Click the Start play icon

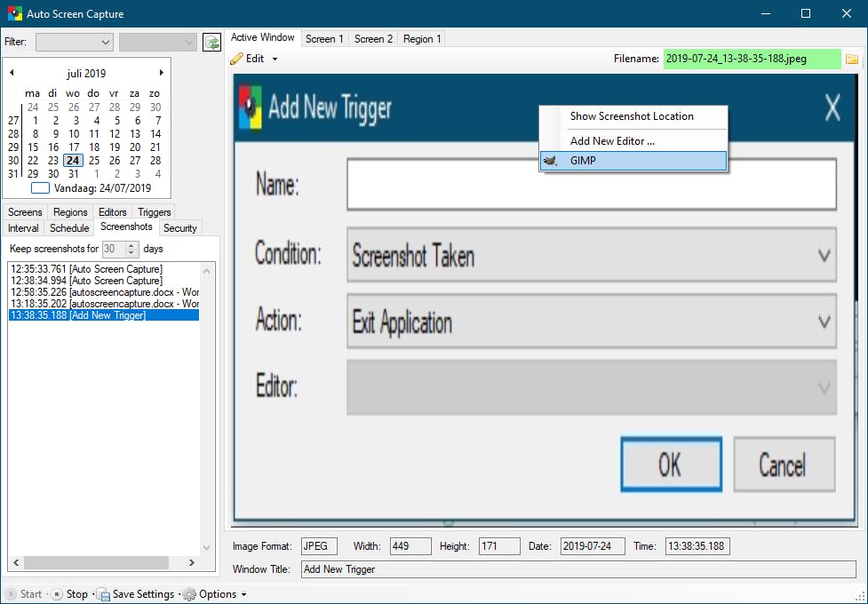(11, 594)
